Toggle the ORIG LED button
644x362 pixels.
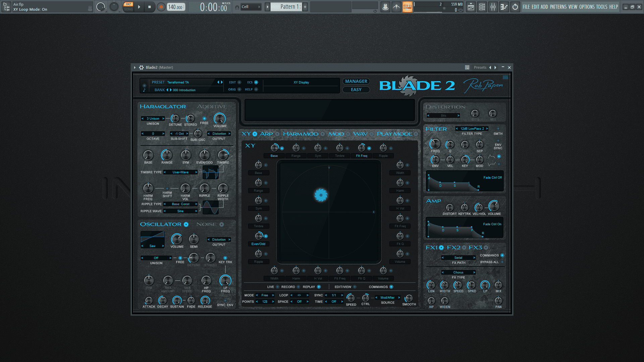pyautogui.click(x=239, y=89)
